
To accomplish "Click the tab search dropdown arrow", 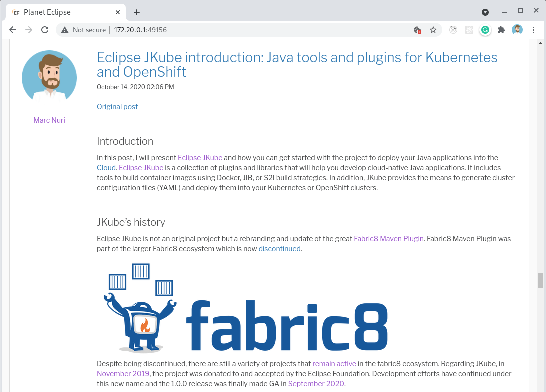I will pyautogui.click(x=485, y=12).
